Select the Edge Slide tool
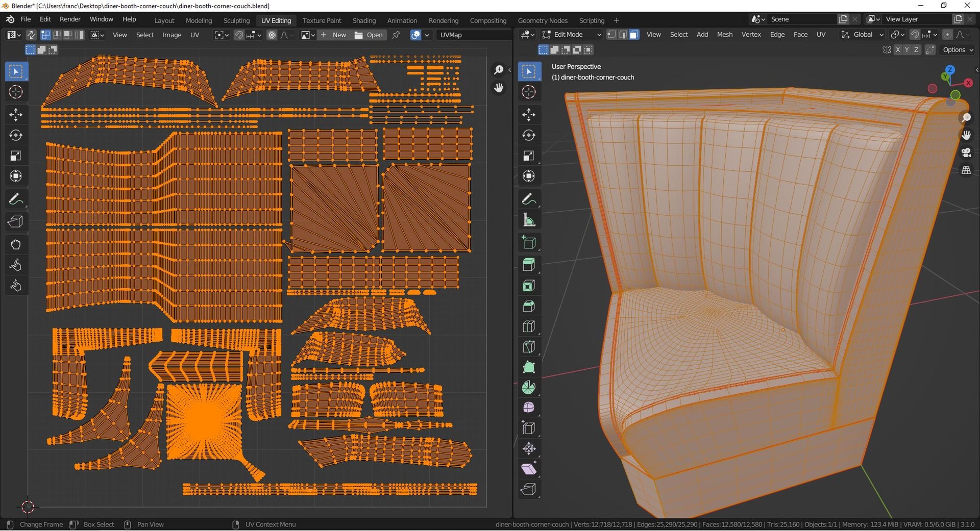Viewport: 980px width, 531px height. pyautogui.click(x=529, y=428)
